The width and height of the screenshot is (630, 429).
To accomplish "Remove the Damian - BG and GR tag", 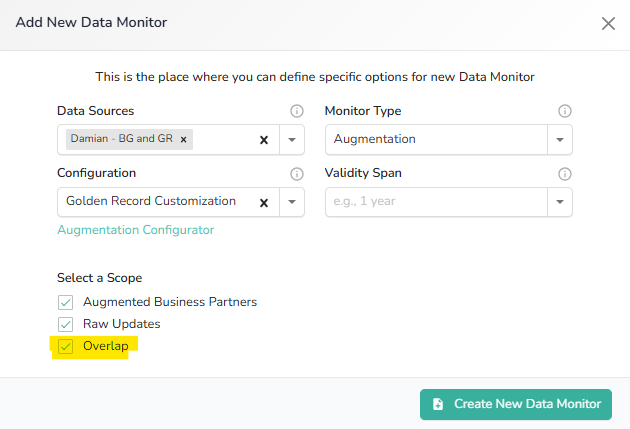I will (184, 139).
